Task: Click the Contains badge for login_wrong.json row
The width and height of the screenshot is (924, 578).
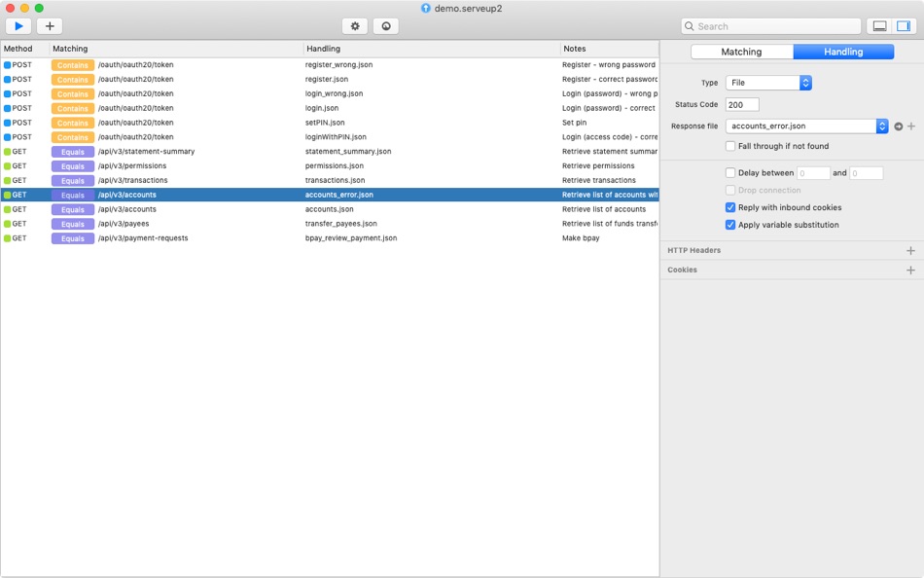Action: pyautogui.click(x=73, y=93)
